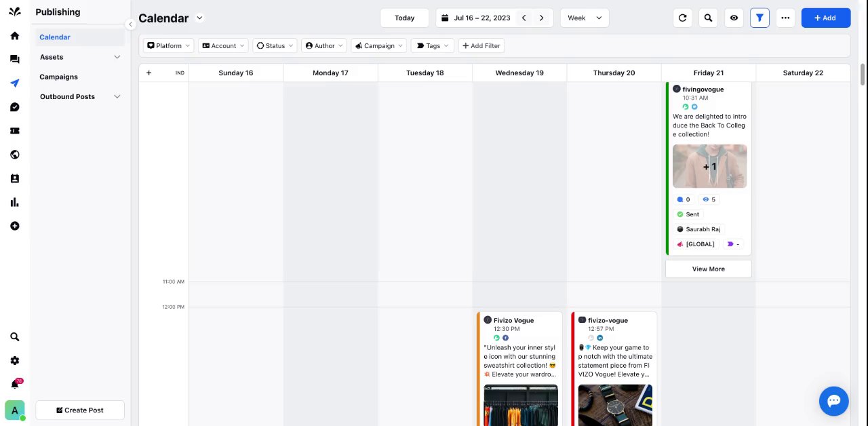This screenshot has width=868, height=426.
Task: Click the tag chip showing dash on fivingovogue post
Action: tap(733, 244)
